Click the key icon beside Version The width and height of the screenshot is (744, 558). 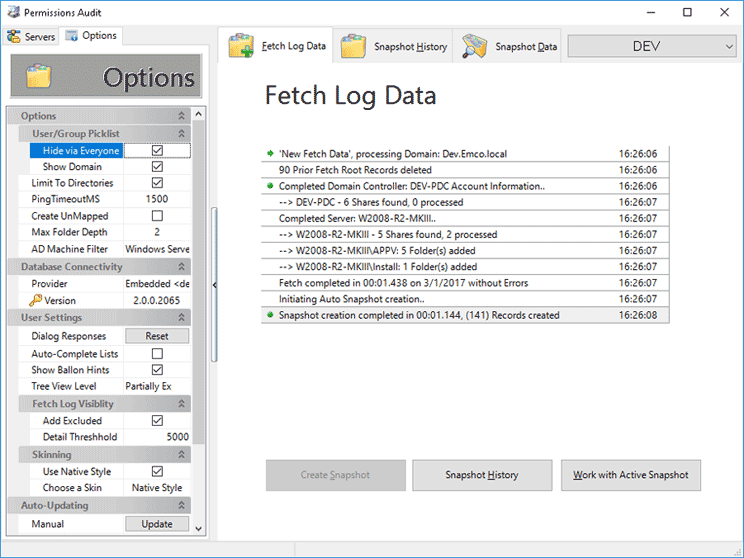pos(36,300)
